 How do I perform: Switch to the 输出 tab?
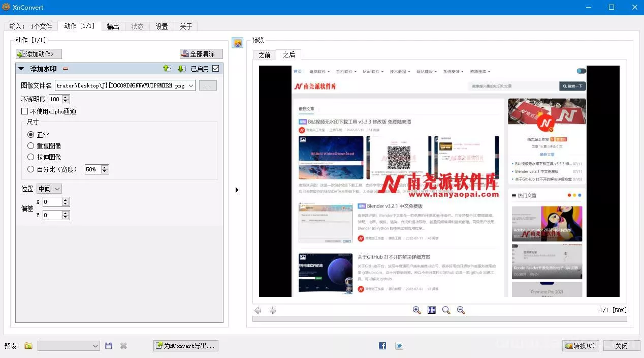tap(113, 26)
